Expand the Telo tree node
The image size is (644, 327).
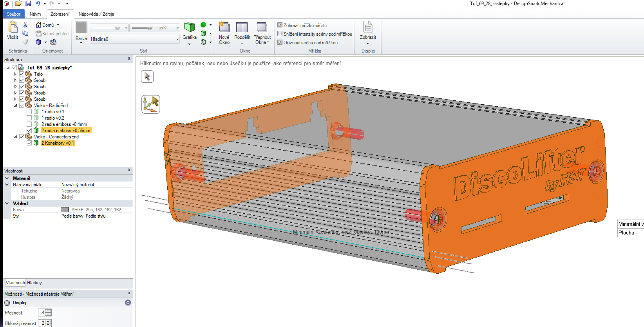[x=15, y=74]
